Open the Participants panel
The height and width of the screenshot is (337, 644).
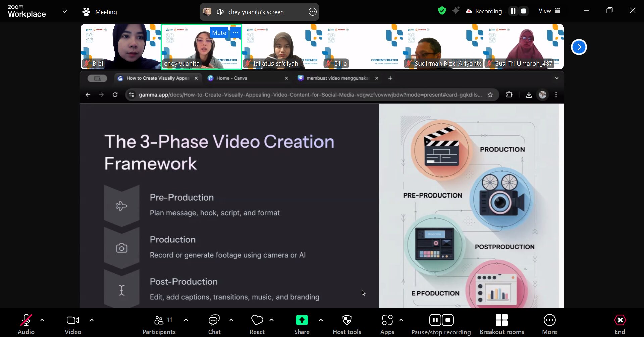(x=159, y=324)
